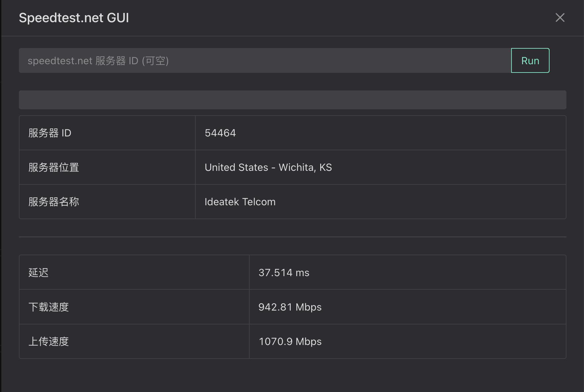Click the empty progress bar
The height and width of the screenshot is (392, 584).
[292, 100]
